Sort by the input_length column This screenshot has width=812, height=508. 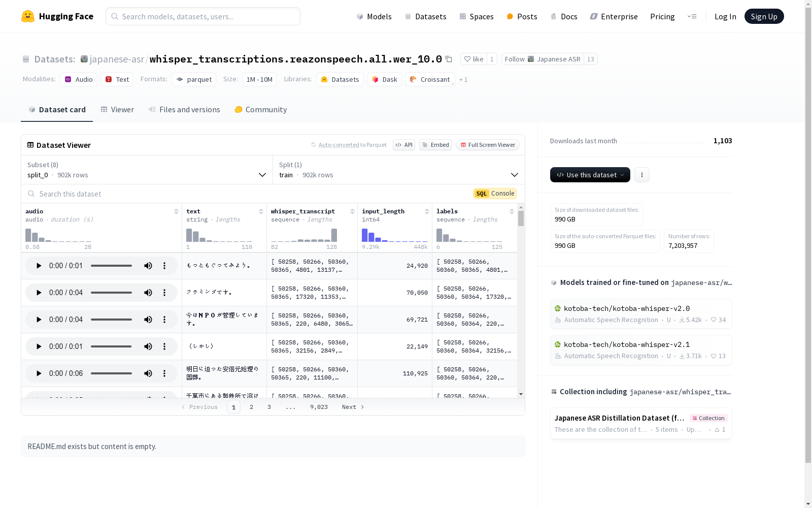click(427, 211)
